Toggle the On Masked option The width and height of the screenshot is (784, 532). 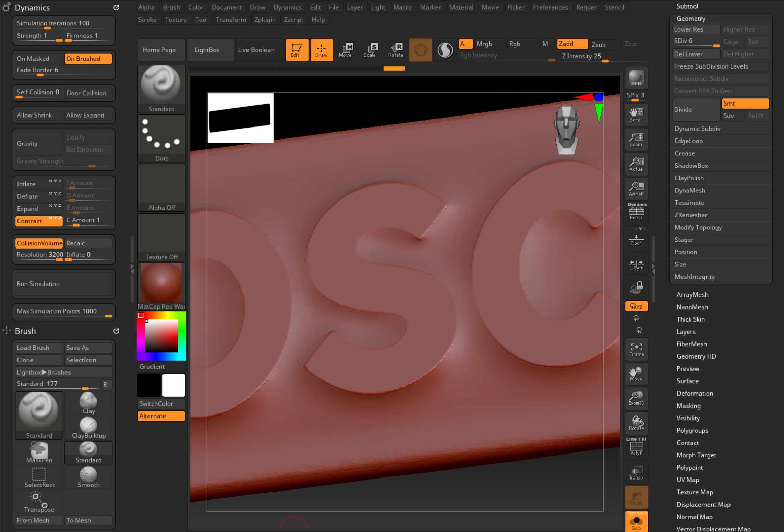pos(39,59)
